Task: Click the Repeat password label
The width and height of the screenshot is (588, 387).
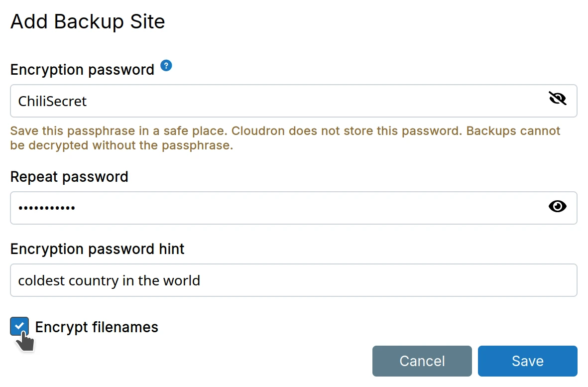Action: [69, 177]
